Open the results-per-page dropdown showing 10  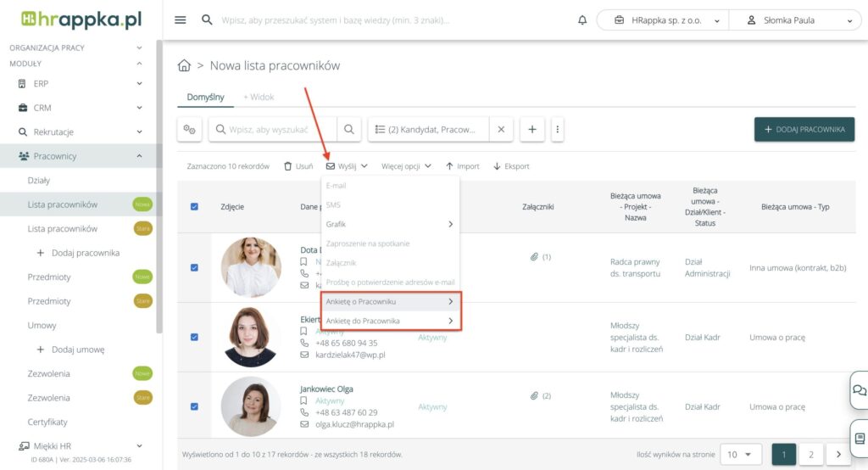(x=740, y=455)
